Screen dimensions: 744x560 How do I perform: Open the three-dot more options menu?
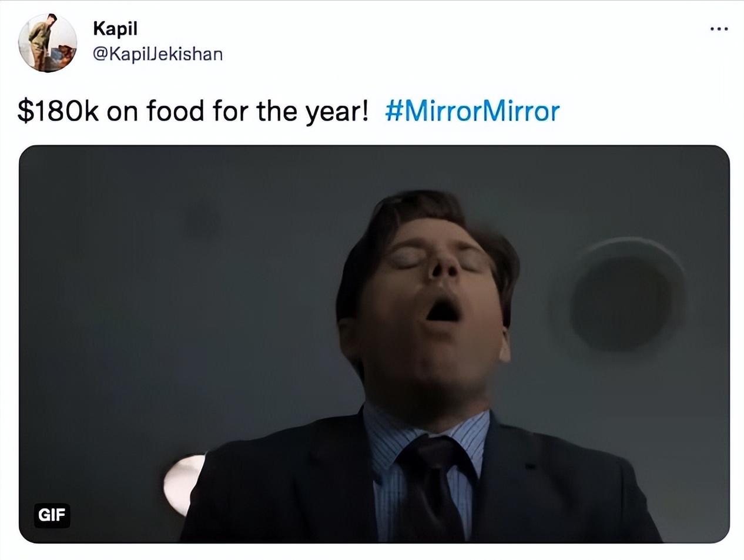click(719, 28)
